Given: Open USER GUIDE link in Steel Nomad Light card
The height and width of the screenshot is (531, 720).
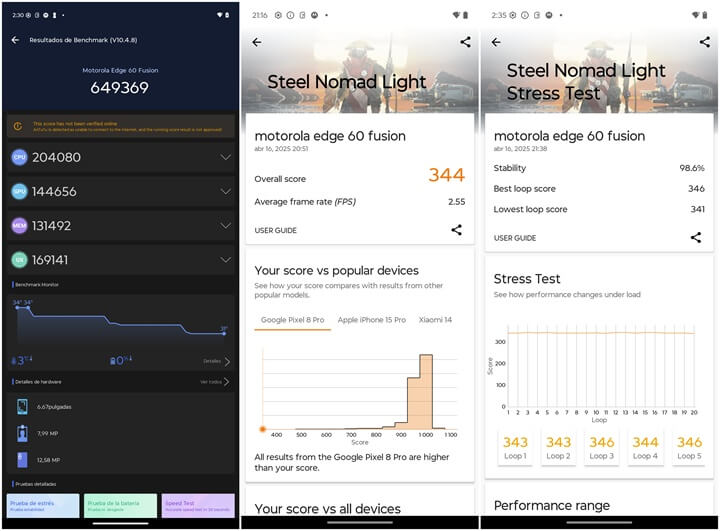Looking at the screenshot, I should pyautogui.click(x=276, y=230).
